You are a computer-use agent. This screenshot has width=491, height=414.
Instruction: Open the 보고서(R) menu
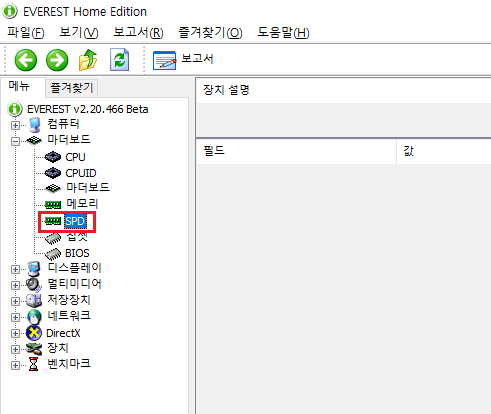[138, 33]
